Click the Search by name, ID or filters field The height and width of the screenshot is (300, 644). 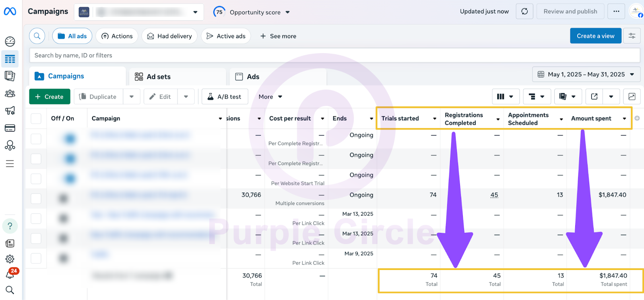pos(334,55)
